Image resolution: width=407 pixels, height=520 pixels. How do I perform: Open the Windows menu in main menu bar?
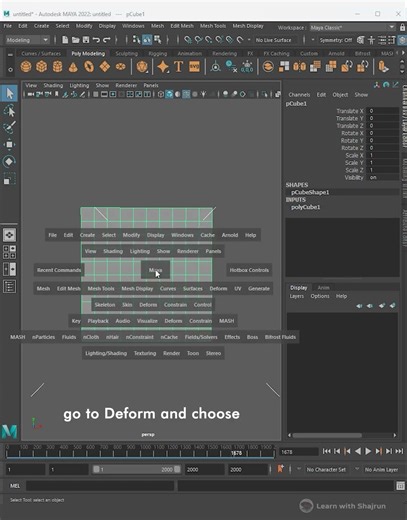(x=133, y=26)
